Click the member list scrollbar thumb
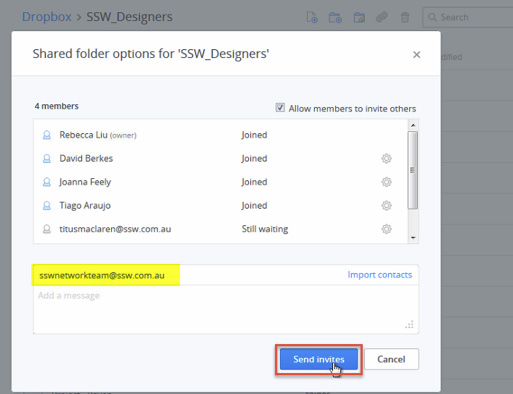Viewport: 513px width, 394px height. [x=413, y=170]
